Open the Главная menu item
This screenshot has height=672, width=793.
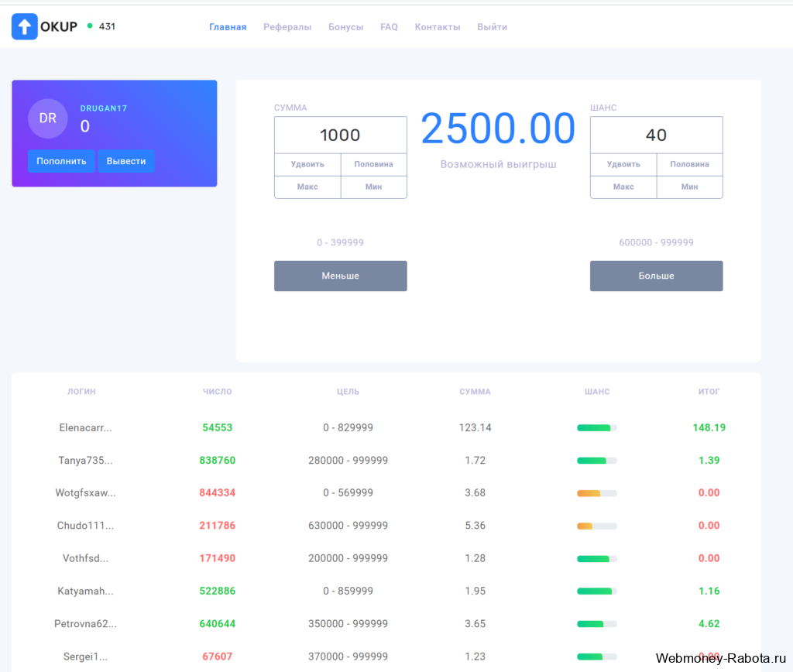click(228, 27)
